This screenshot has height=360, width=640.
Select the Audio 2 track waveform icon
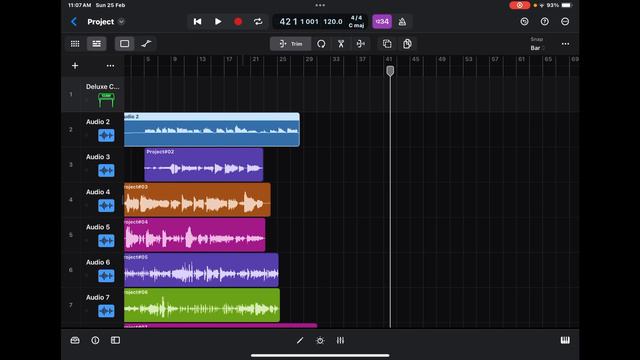point(106,135)
